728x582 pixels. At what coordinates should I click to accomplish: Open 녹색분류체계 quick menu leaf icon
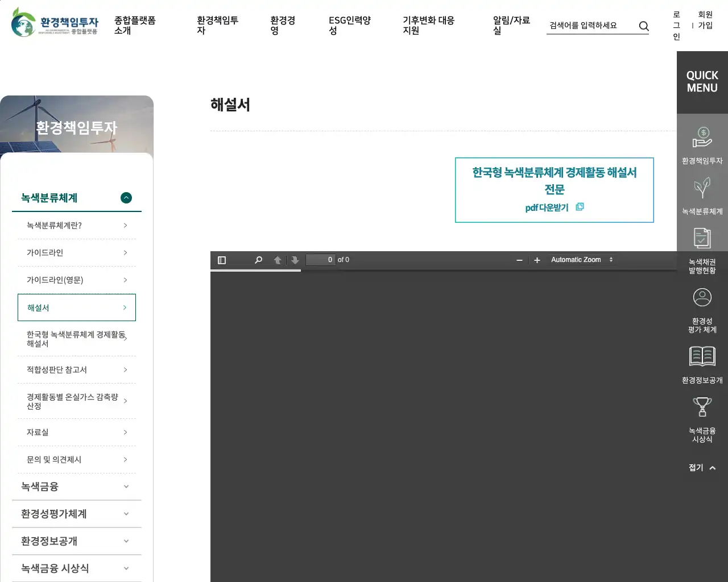click(702, 189)
